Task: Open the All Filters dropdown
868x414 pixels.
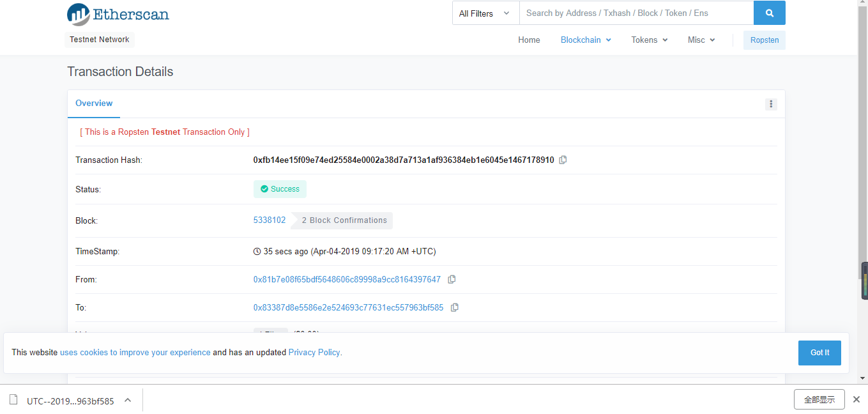Action: pyautogui.click(x=485, y=13)
